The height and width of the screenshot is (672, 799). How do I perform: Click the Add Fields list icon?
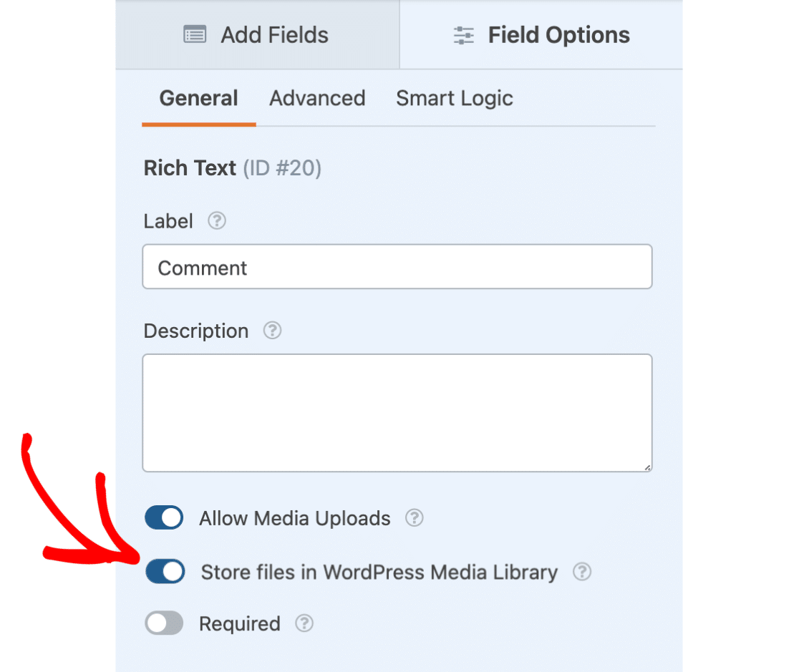point(195,35)
